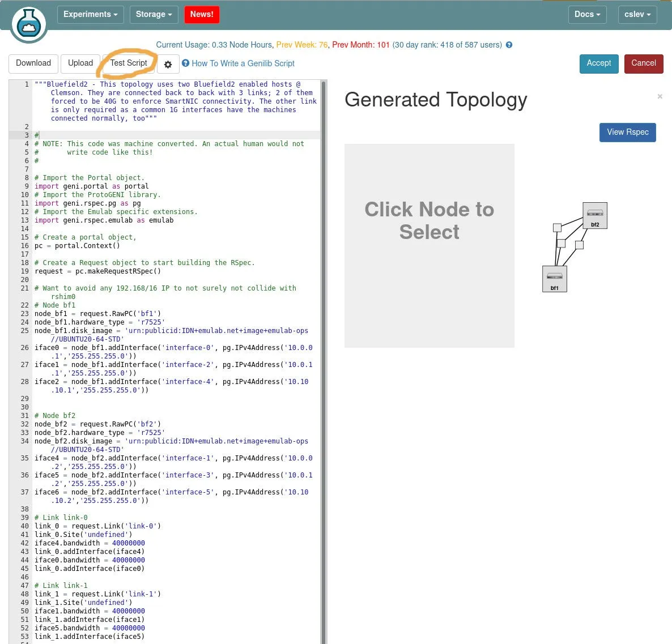
Task: Open the Experiments dropdown menu
Action: pos(91,15)
